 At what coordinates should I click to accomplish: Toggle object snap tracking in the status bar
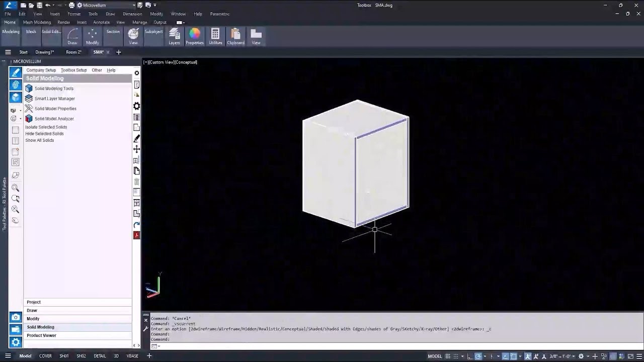pyautogui.click(x=506, y=356)
